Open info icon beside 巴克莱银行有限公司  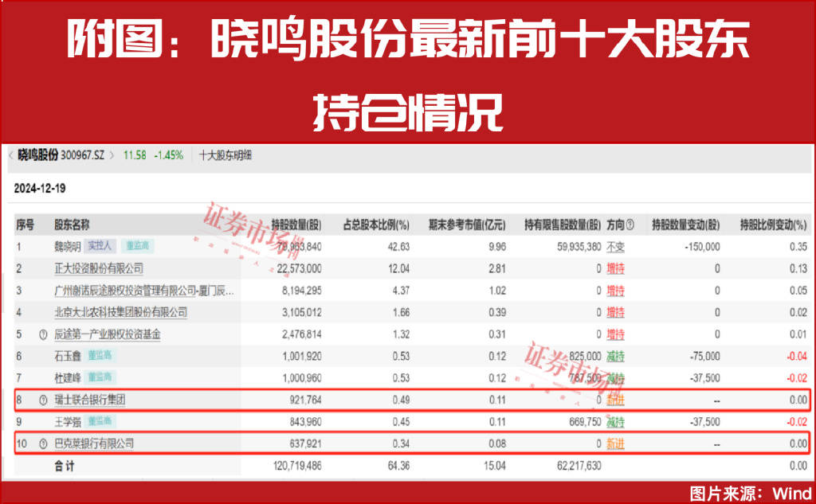pyautogui.click(x=43, y=443)
